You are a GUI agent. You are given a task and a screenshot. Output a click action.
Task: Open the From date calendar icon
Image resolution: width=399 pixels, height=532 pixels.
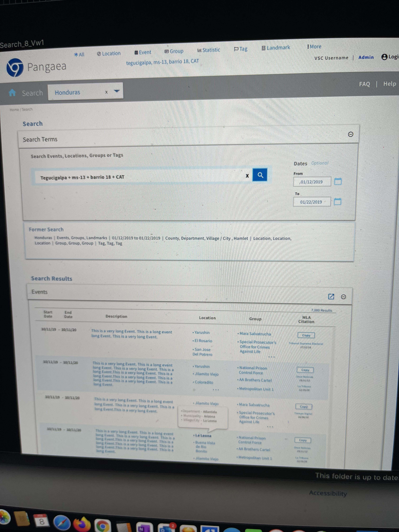pyautogui.click(x=338, y=181)
